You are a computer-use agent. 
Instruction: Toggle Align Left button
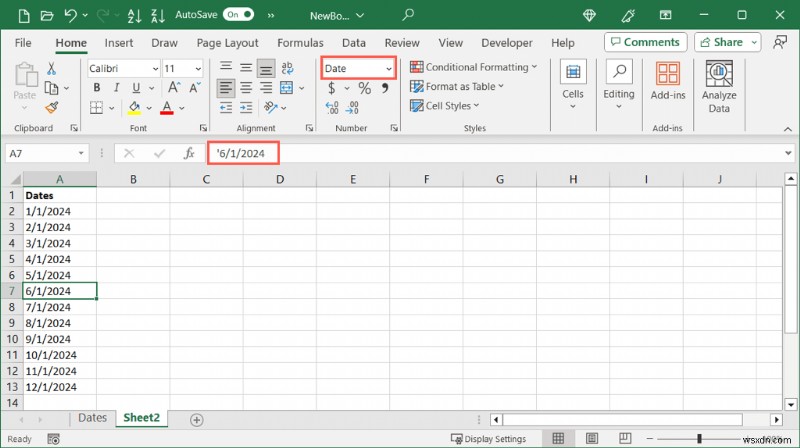click(226, 88)
